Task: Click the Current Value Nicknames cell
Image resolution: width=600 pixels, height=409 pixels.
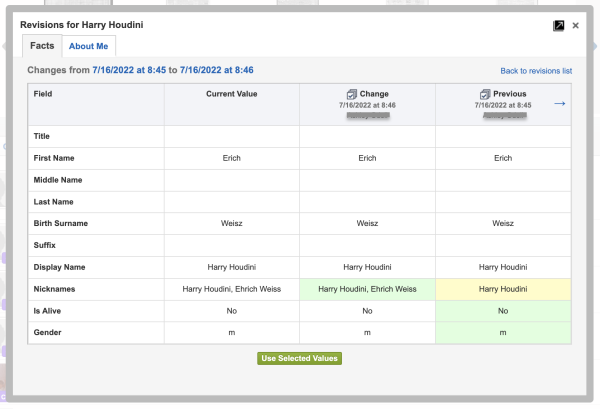Action: pos(232,289)
